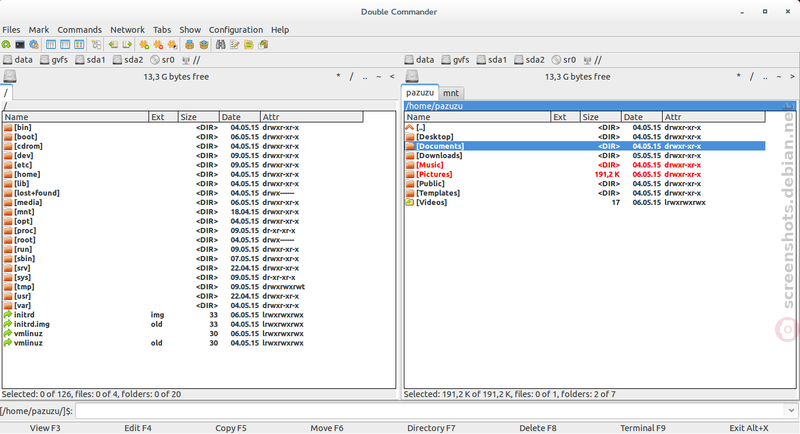Sort right panel by Date column
This screenshot has width=800, height=434.
tap(642, 117)
